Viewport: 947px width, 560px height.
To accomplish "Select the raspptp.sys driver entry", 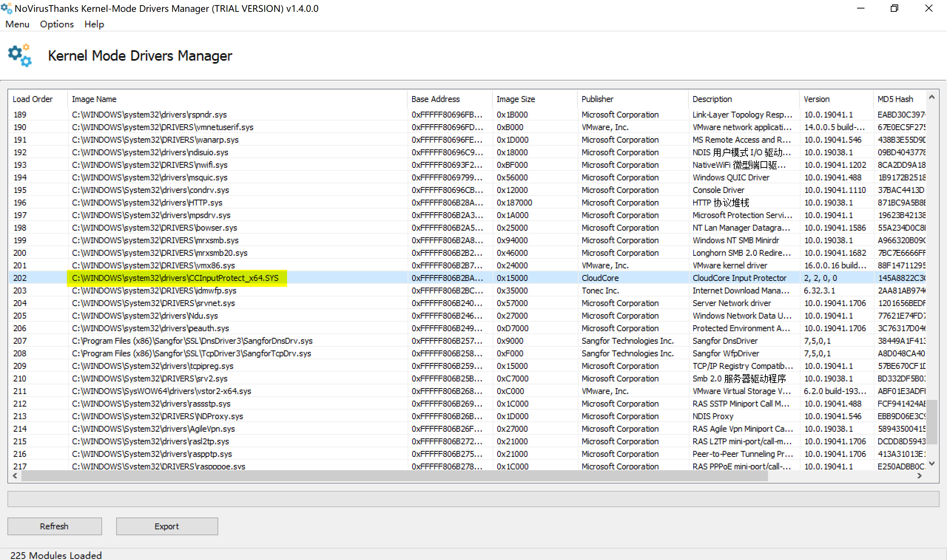I will click(x=467, y=454).
